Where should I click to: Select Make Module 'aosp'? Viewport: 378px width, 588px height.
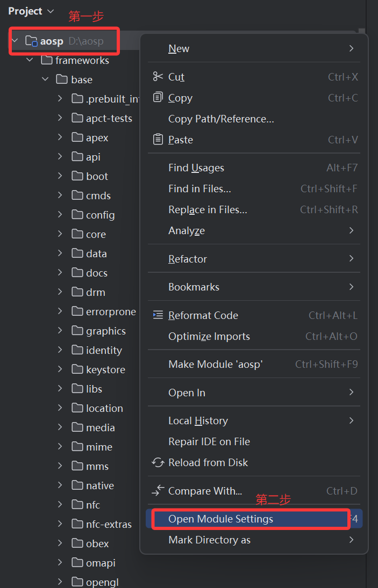[x=254, y=364]
